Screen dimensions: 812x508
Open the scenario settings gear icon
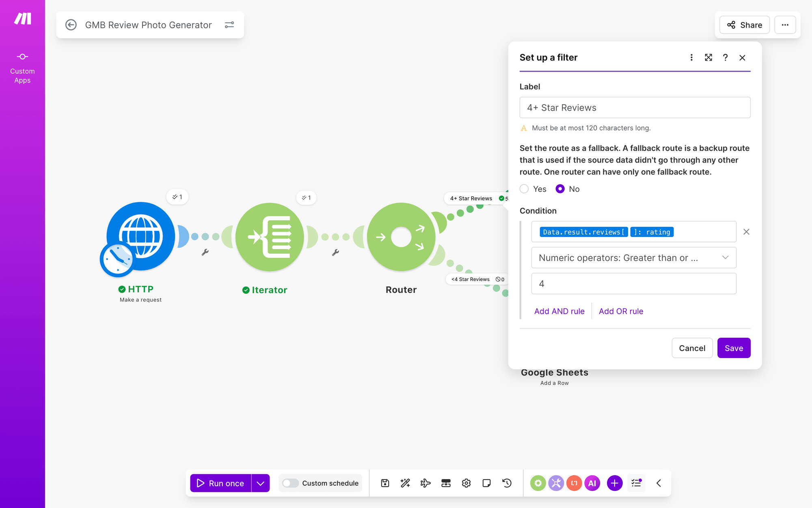466,483
